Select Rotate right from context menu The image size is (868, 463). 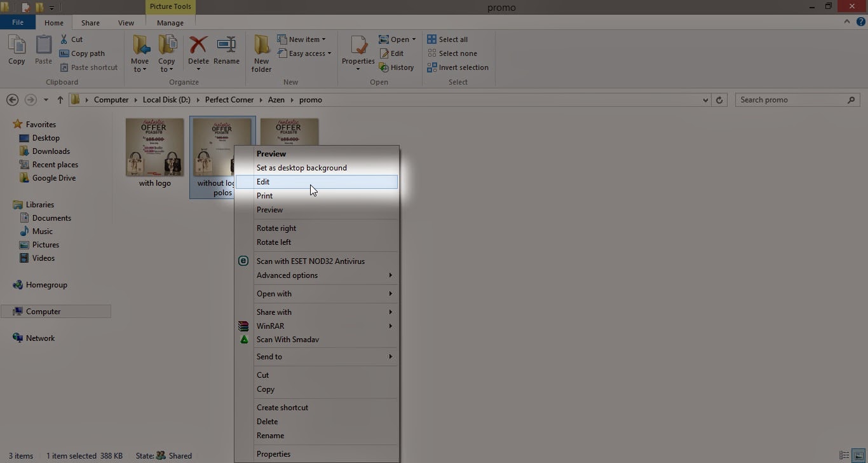coord(276,228)
